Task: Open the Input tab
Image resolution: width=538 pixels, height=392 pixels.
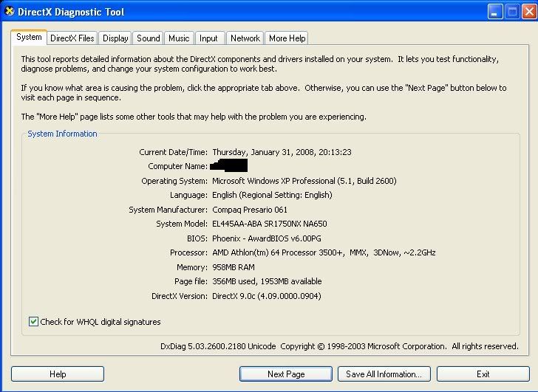Action: point(208,38)
